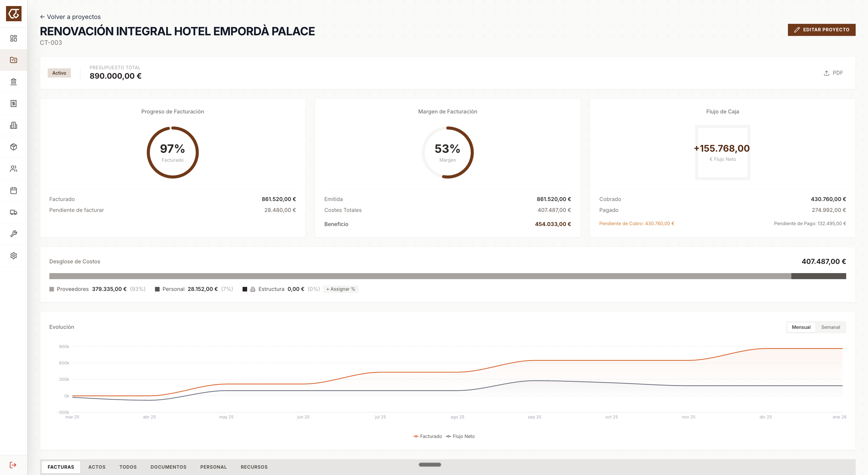Open the box package icon in sidebar
The width and height of the screenshot is (868, 475).
click(13, 147)
